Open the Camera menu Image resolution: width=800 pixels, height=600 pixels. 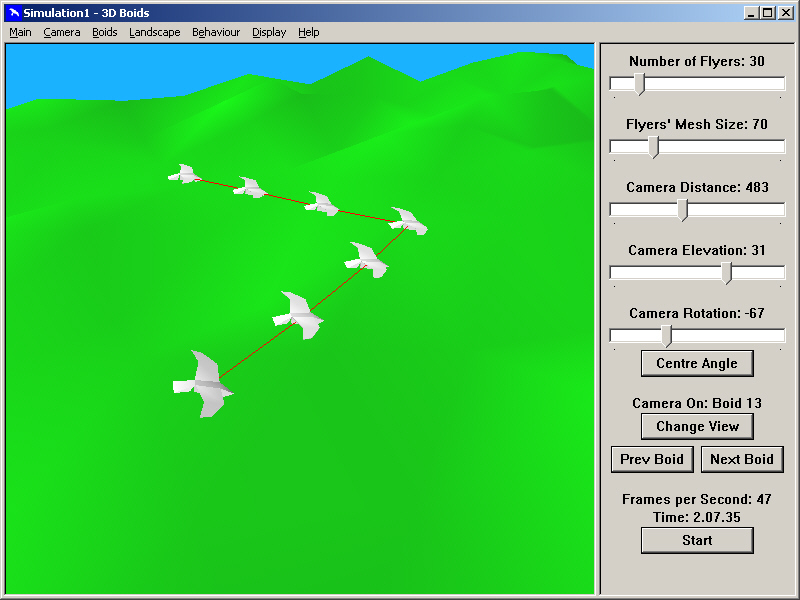(x=62, y=32)
